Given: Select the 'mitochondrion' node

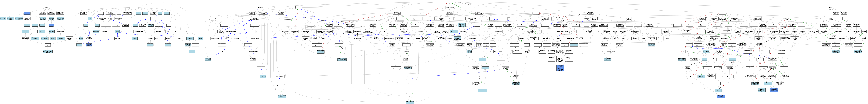Looking at the screenshot, I should (x=96, y=32).
